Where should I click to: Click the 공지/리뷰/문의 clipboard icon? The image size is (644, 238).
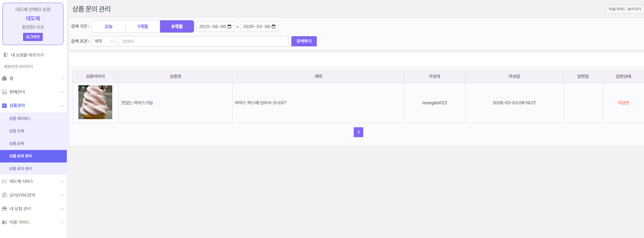tap(4, 195)
